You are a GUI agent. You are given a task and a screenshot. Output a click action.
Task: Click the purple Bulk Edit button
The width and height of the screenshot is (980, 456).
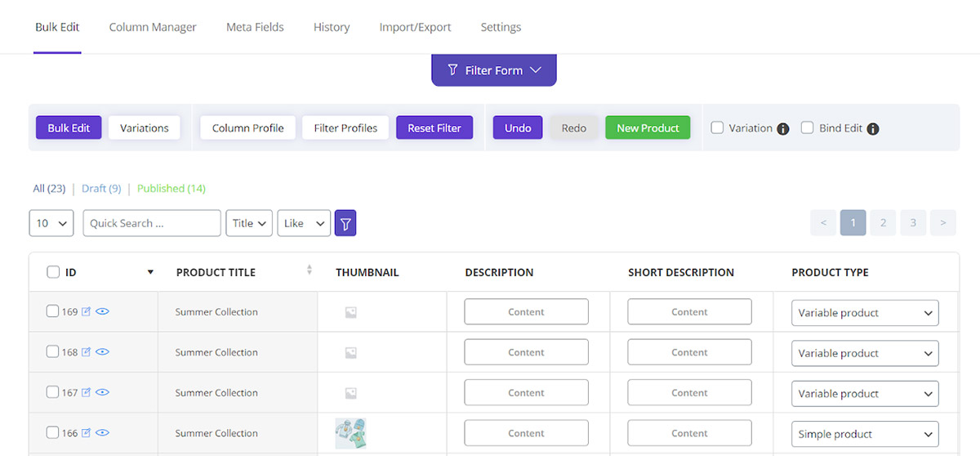coord(69,127)
